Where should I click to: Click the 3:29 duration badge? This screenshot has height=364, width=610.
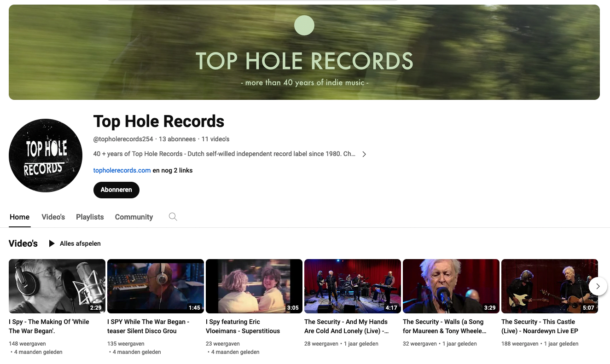[x=490, y=308]
